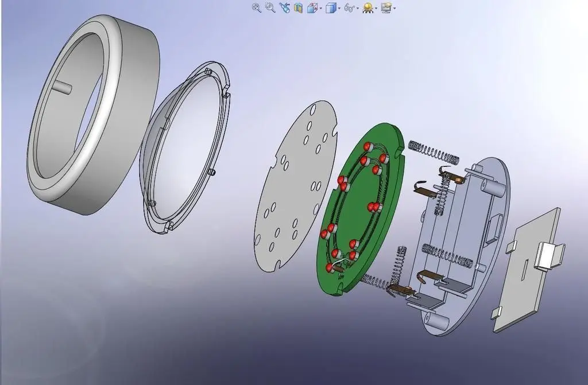Select the Zoom to Area tool

pos(270,7)
